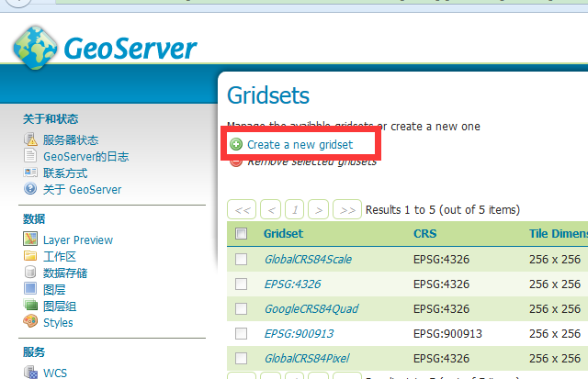Open the GoogleCRS84Quad gridset
Screen dimensions: 588x379
tap(311, 309)
